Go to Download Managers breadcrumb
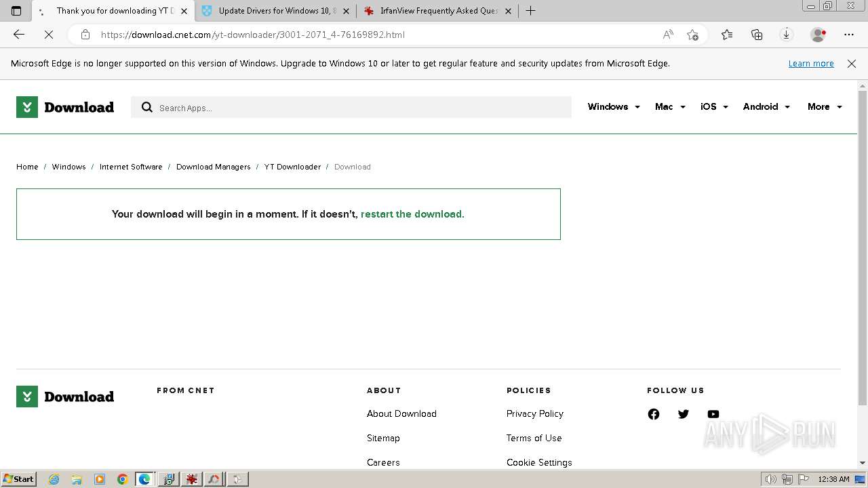The height and width of the screenshot is (488, 868). [214, 167]
